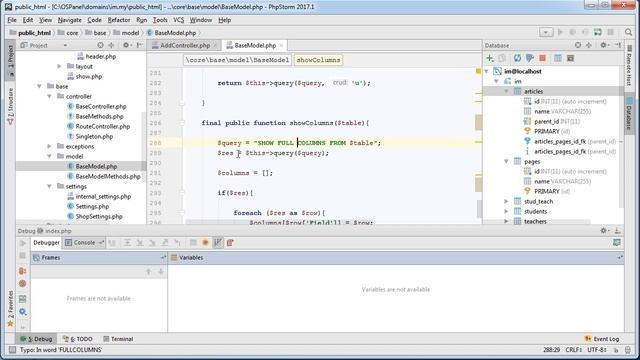Click the Search Everywhere magnifier icon
Image resolution: width=640 pixels, height=360 pixels.
coord(629,32)
